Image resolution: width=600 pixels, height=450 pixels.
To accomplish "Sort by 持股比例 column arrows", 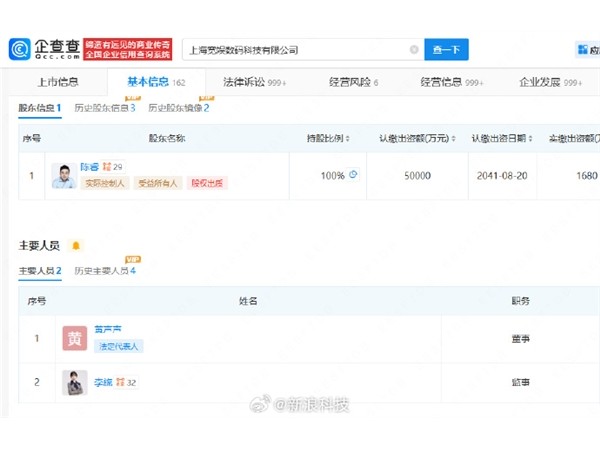I will [347, 139].
